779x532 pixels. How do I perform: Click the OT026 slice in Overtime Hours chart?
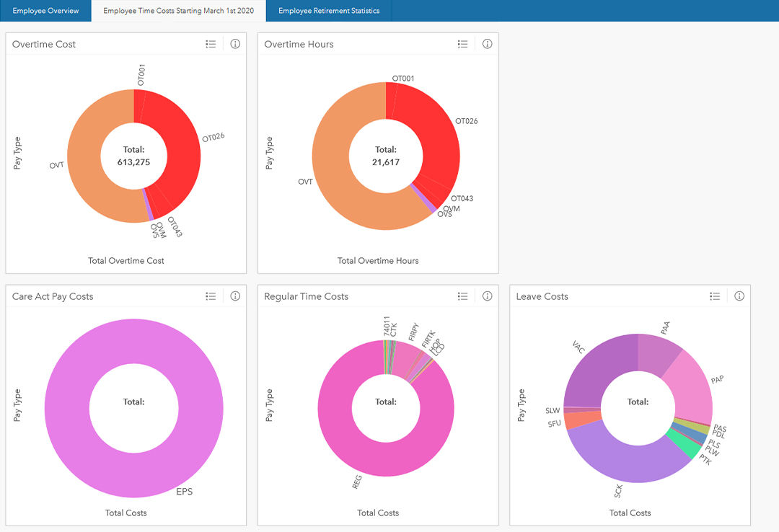440,144
